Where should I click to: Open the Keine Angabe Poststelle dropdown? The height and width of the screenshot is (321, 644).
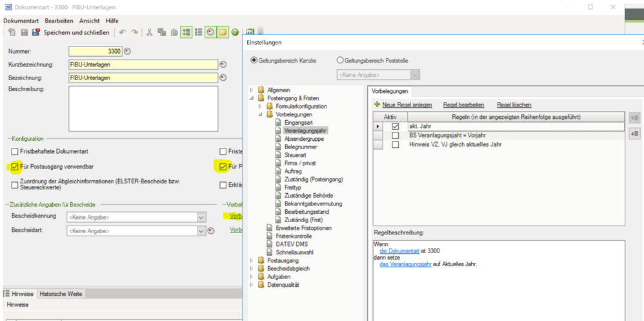(415, 75)
